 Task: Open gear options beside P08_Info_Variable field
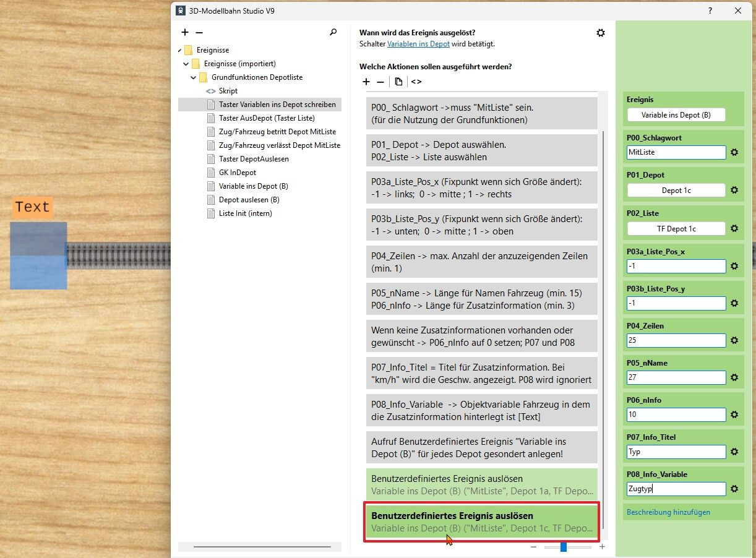pyautogui.click(x=734, y=489)
